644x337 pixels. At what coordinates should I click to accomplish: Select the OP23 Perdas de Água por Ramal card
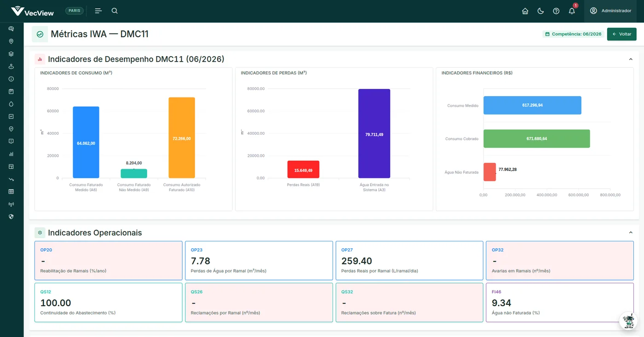click(x=259, y=261)
